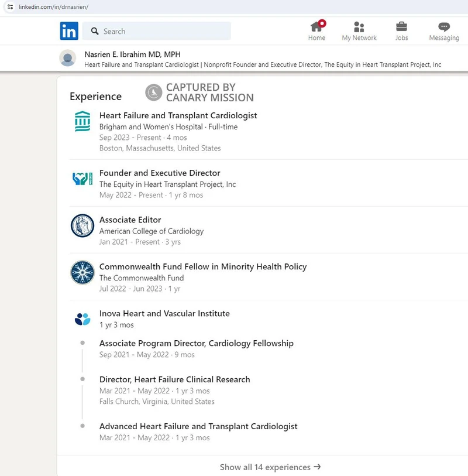Open the Founder and Executive Director role
This screenshot has height=476, width=468.
click(x=160, y=173)
